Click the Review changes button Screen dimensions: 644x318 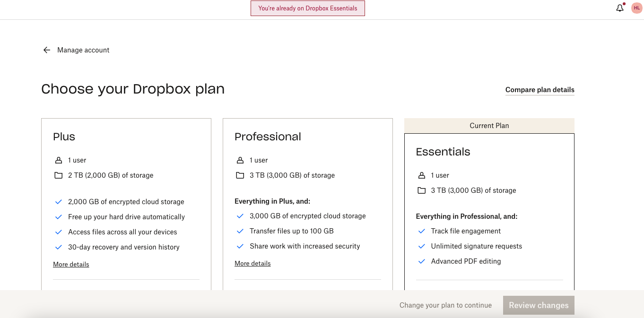click(539, 305)
